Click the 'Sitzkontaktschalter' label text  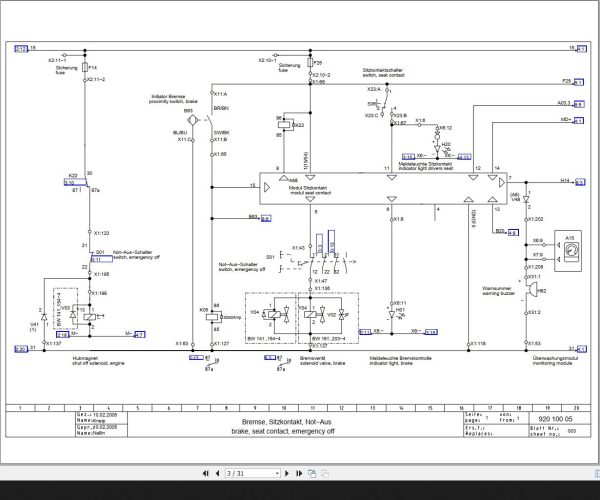coord(383,70)
